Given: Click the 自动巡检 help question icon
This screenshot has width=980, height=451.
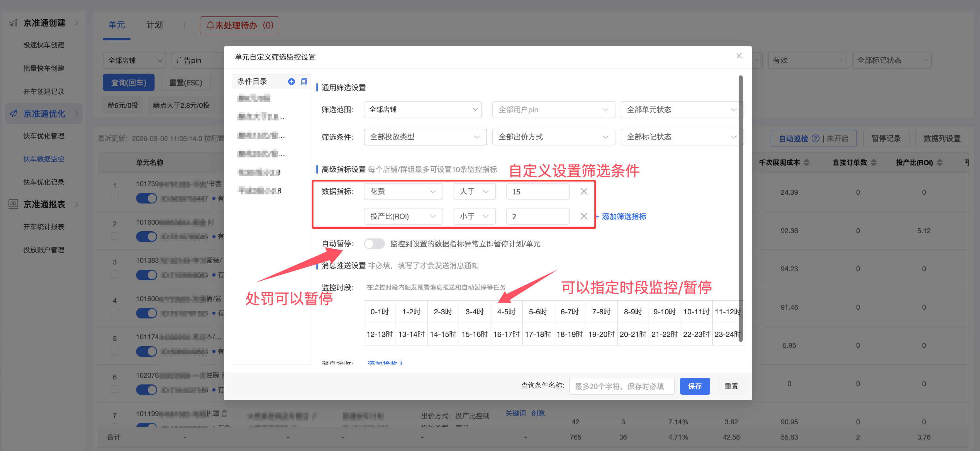Looking at the screenshot, I should pos(815,138).
